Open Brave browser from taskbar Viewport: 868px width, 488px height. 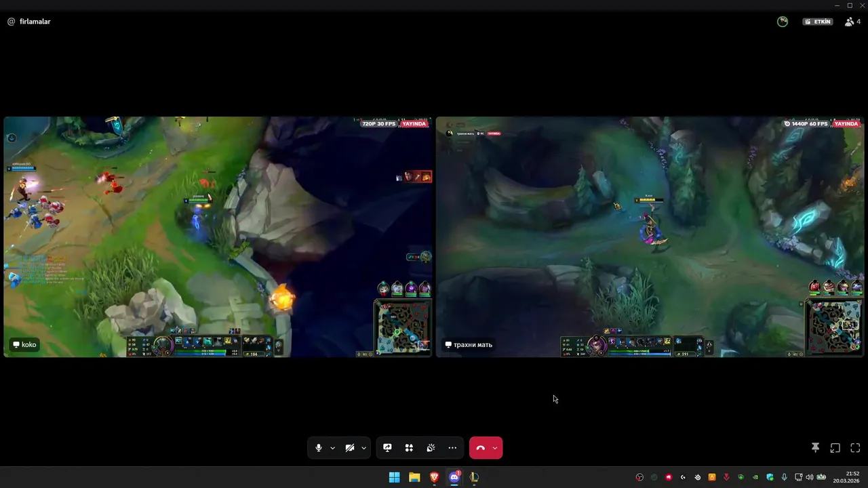click(434, 477)
